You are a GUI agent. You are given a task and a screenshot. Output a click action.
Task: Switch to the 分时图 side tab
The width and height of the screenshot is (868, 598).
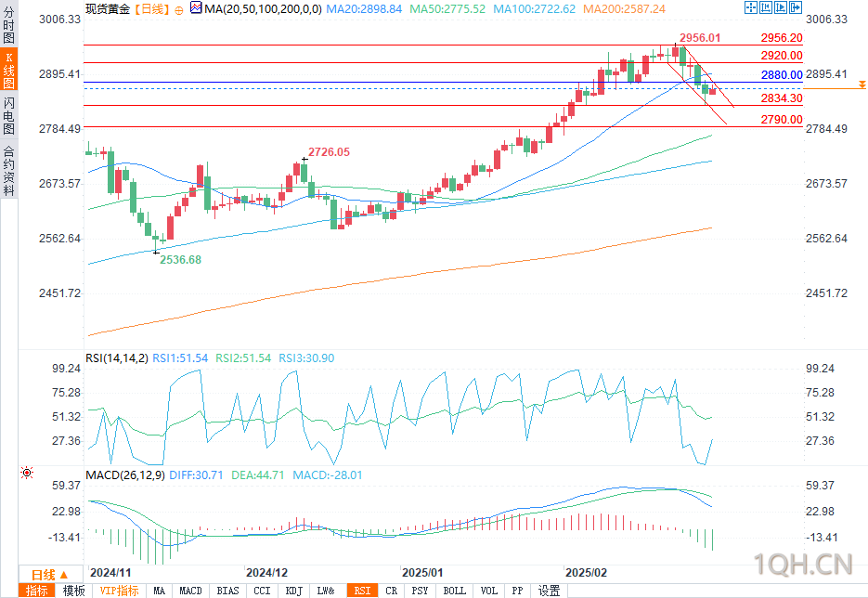(9, 25)
